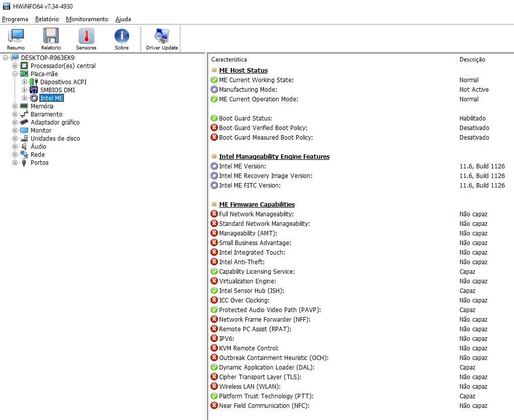Expand the Rede tree node
The image size is (514, 420).
pos(15,154)
